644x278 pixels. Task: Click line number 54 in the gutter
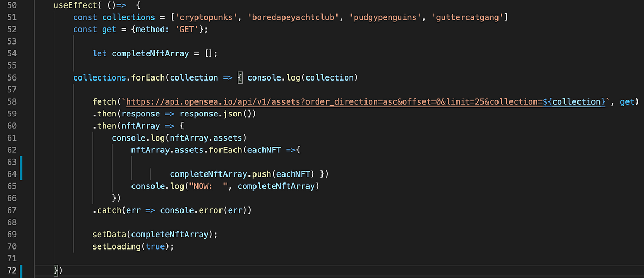pos(12,53)
